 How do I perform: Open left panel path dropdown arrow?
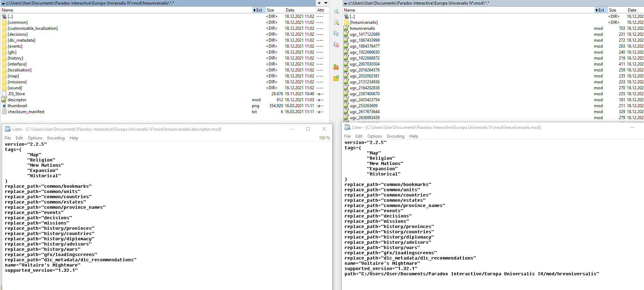click(x=3, y=4)
